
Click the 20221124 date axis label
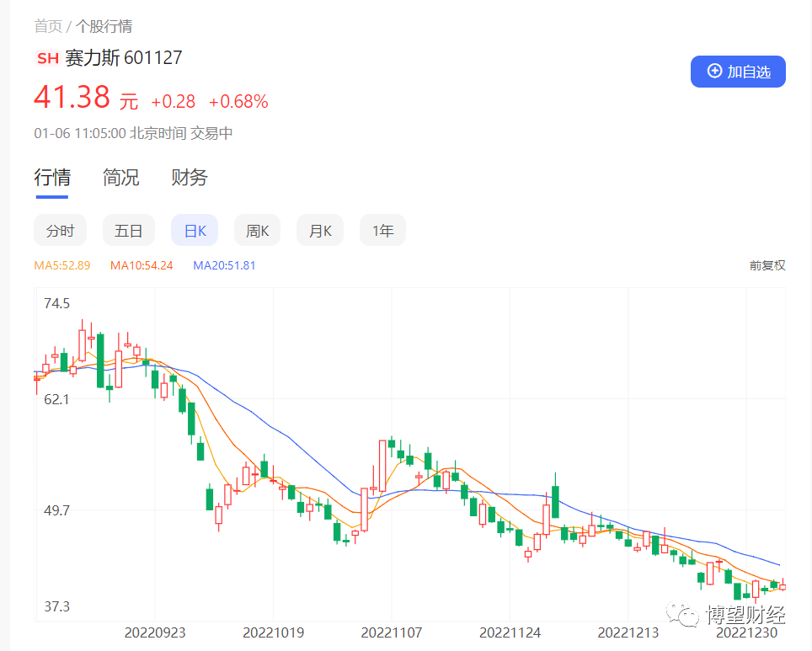510,632
